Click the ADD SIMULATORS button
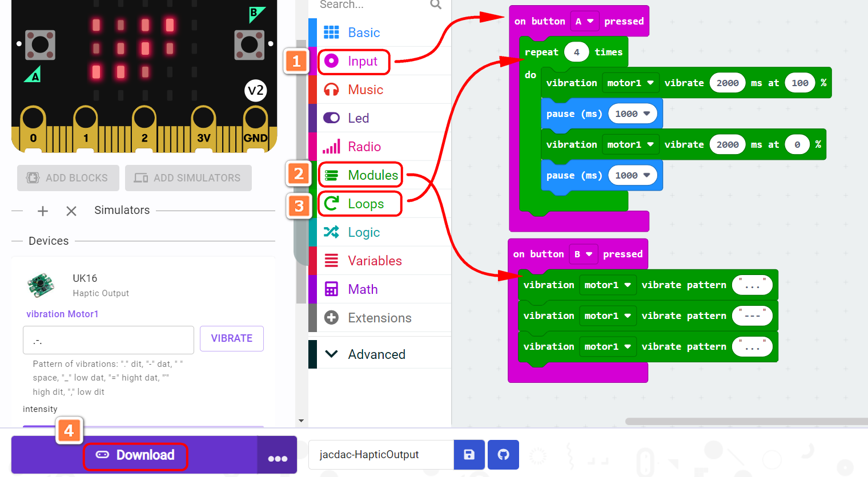The image size is (868, 477). click(x=188, y=178)
